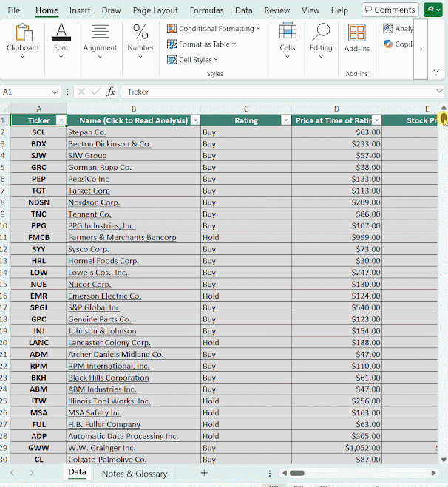This screenshot has width=448, height=487.
Task: Expand the formula bar
Action: click(x=439, y=92)
